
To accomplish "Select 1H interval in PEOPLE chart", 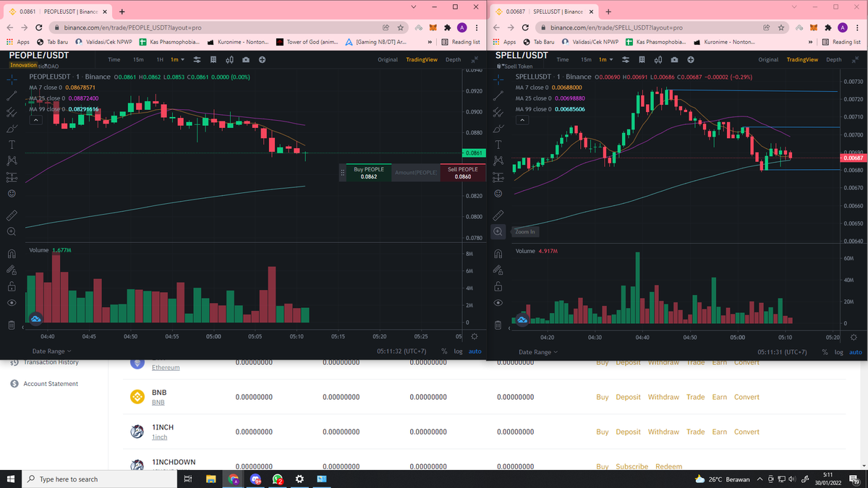I will click(160, 59).
